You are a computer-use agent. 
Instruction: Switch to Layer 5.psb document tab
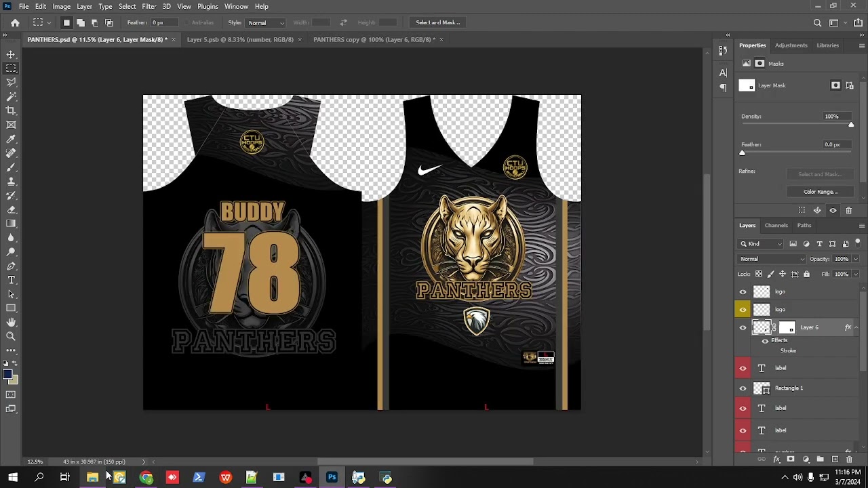pos(240,39)
